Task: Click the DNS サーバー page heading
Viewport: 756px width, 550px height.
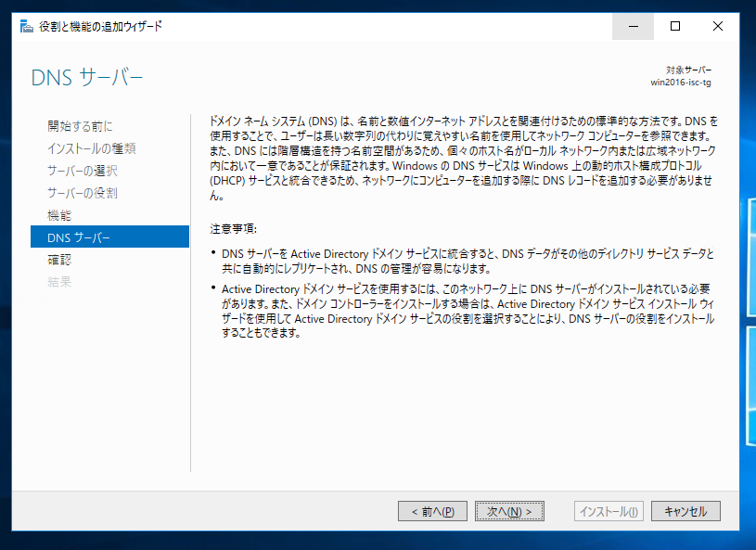Action: (x=87, y=78)
